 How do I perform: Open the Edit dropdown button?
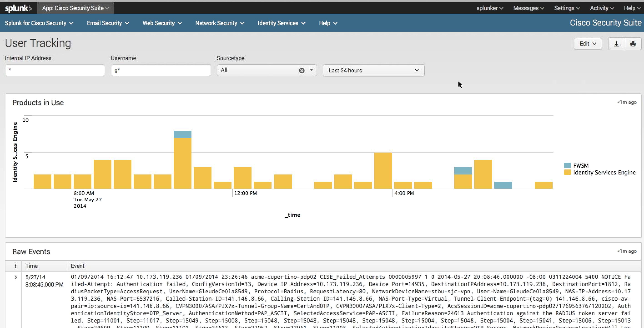pos(588,44)
